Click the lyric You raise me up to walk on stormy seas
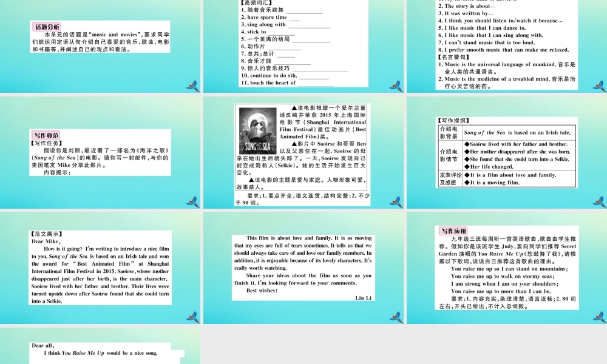The image size is (607, 364). point(503,277)
